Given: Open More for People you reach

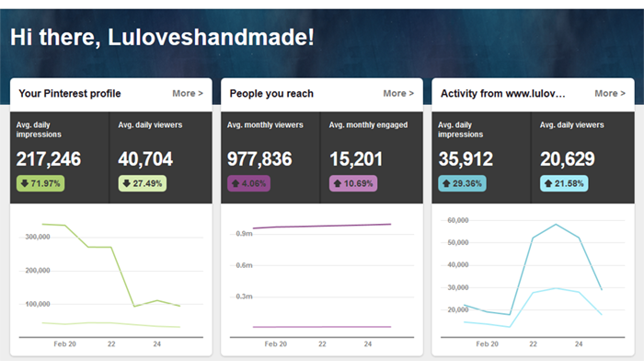Looking at the screenshot, I should pyautogui.click(x=398, y=93).
